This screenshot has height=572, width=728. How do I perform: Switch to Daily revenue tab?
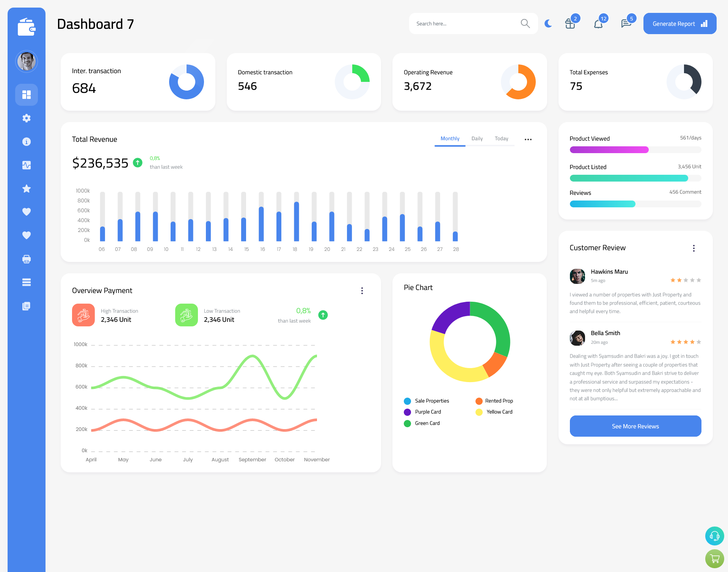477,139
